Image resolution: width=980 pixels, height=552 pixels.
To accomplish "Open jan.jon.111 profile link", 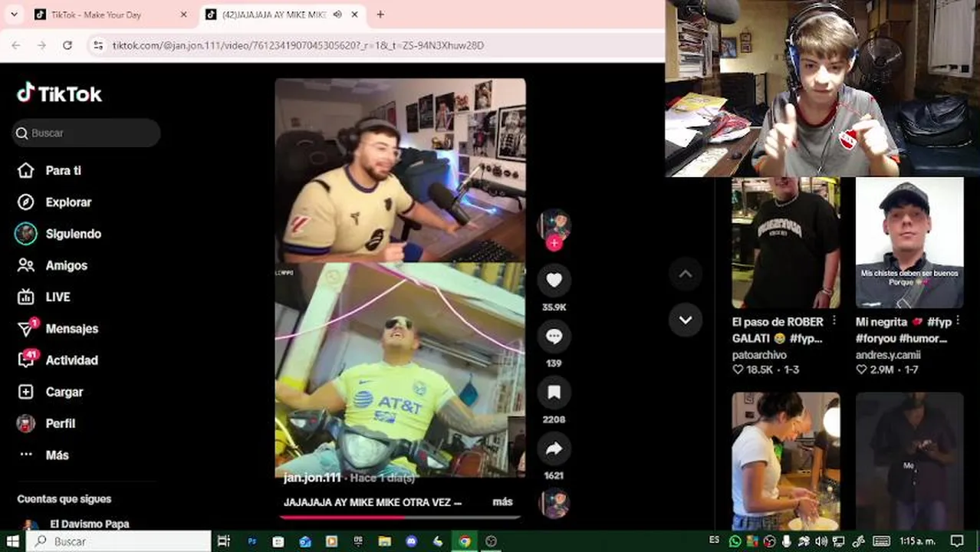I will pos(312,478).
